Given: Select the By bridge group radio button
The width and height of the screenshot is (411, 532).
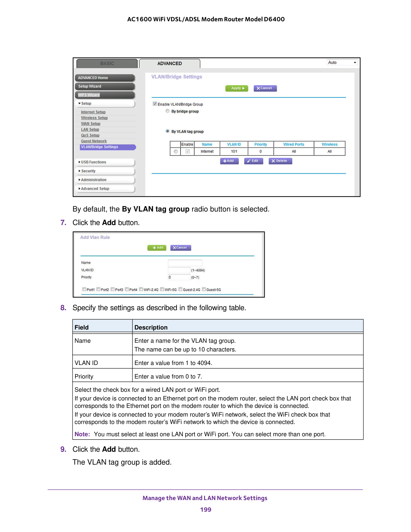Looking at the screenshot, I should 168,111.
